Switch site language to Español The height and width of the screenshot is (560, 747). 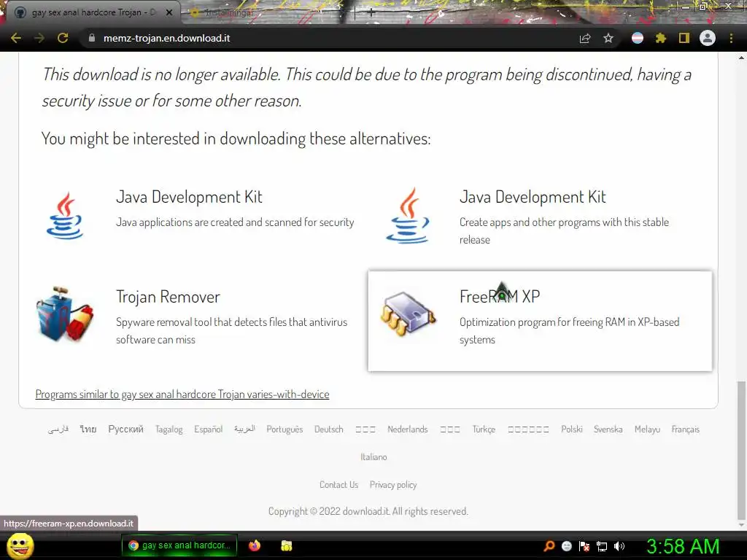(x=208, y=429)
